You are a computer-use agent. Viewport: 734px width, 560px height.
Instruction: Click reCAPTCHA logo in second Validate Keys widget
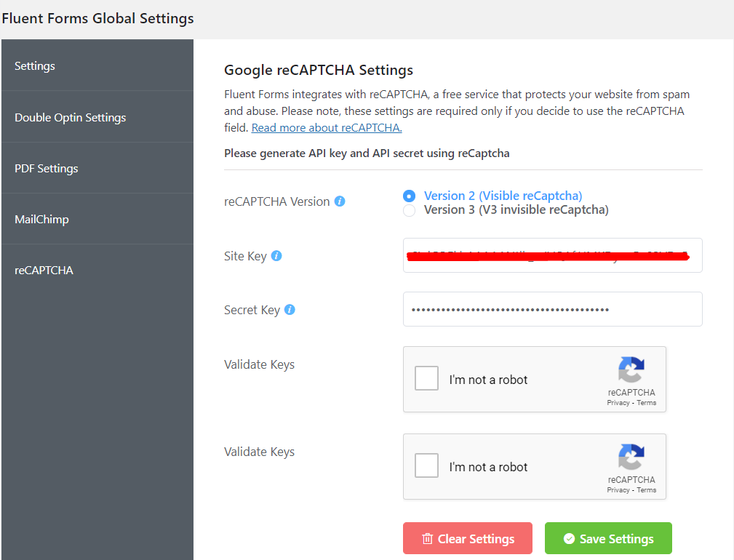[631, 457]
